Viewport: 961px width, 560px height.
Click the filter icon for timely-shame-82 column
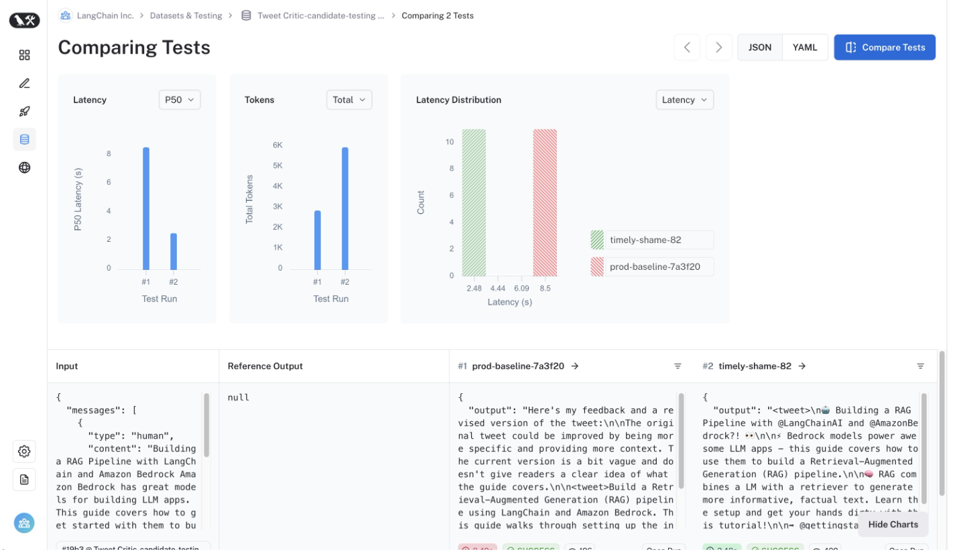pyautogui.click(x=920, y=366)
